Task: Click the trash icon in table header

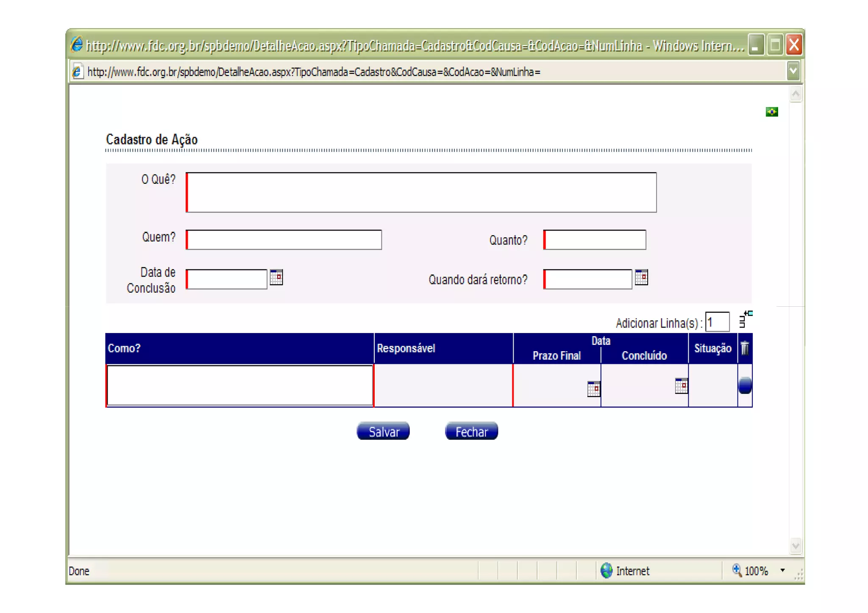Action: pos(745,348)
